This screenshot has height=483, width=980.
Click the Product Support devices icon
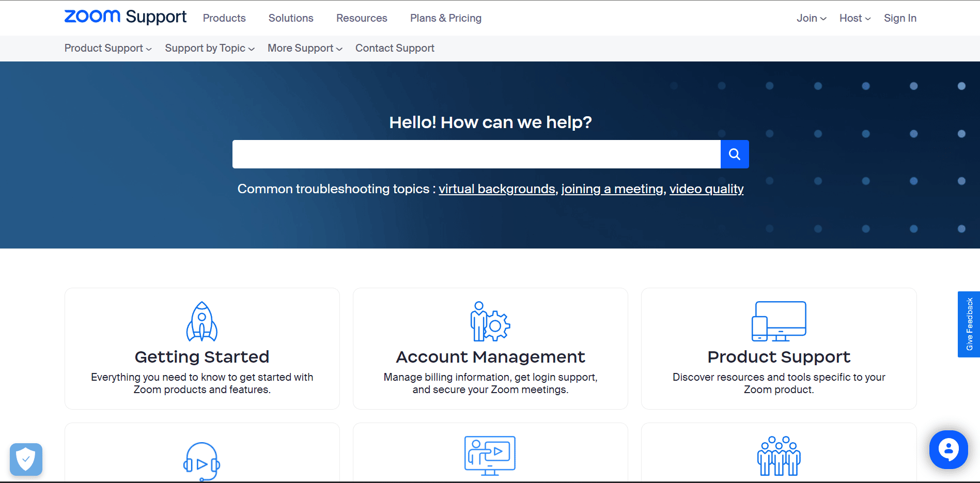coord(779,321)
